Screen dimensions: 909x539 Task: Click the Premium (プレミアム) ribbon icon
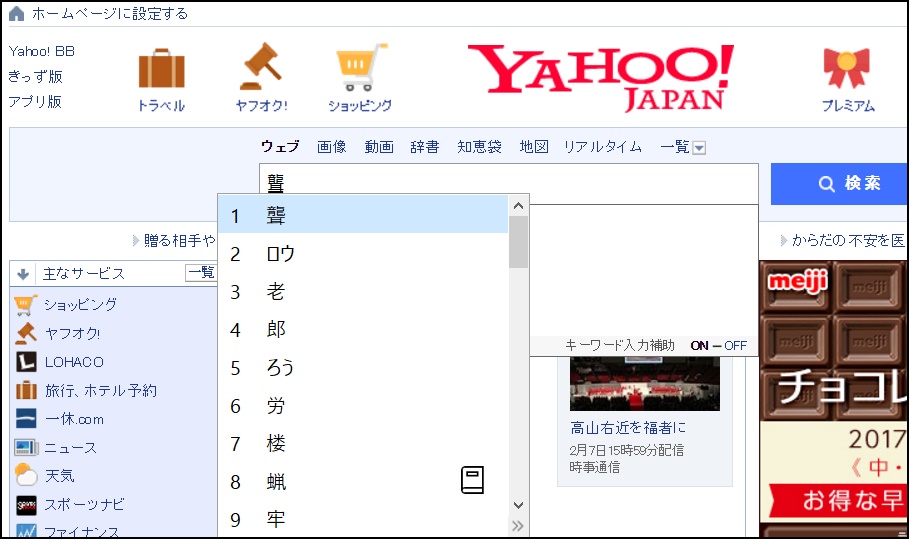[847, 69]
